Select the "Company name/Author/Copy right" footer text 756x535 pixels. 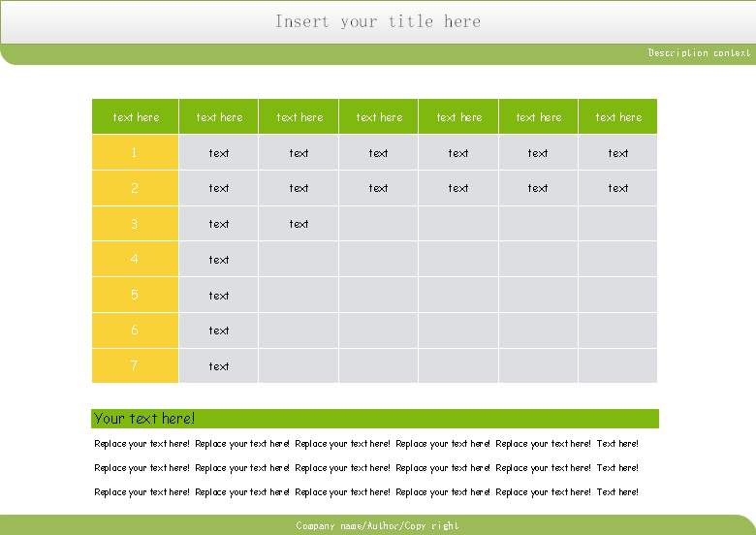(378, 525)
